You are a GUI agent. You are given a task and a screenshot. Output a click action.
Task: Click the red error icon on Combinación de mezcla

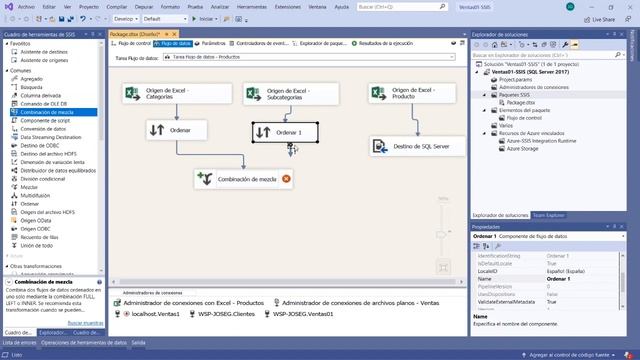286,179
